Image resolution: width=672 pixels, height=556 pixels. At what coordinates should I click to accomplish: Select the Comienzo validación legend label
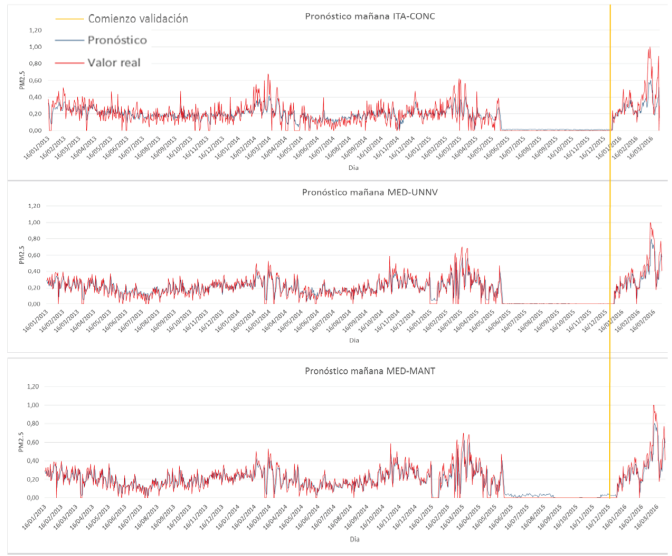pyautogui.click(x=137, y=19)
